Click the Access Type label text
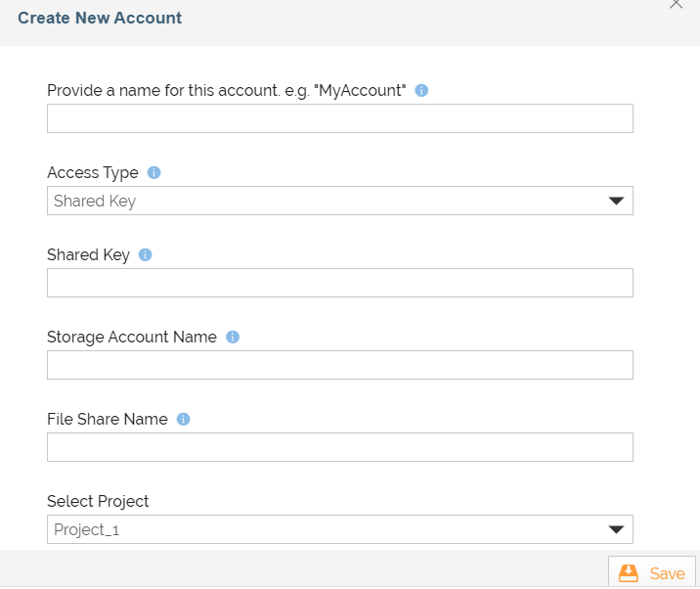This screenshot has height=589, width=700. coord(93,172)
